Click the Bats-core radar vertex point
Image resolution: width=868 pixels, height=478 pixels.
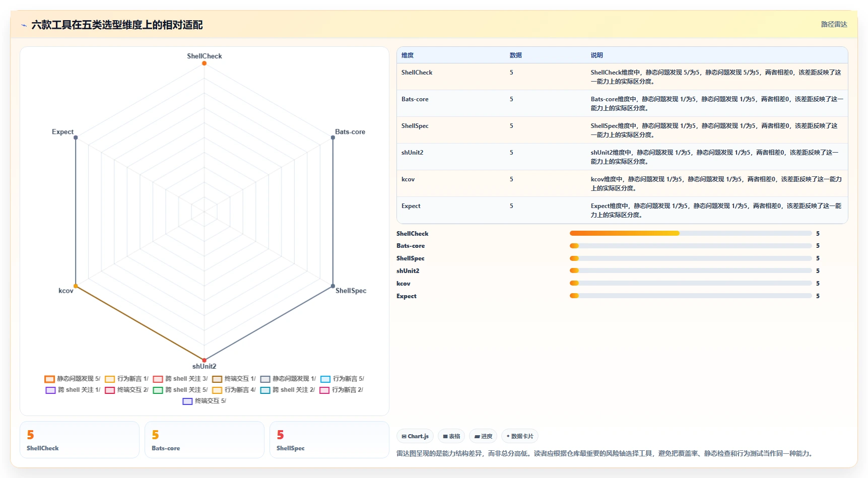click(x=333, y=138)
